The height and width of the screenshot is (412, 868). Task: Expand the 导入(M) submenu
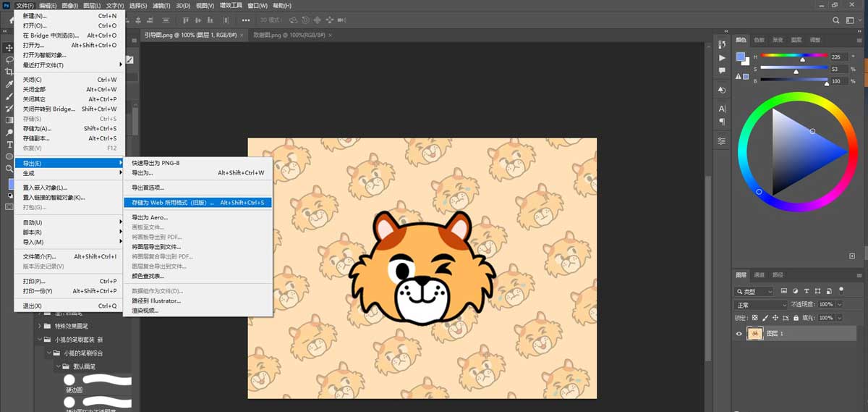tap(70, 242)
